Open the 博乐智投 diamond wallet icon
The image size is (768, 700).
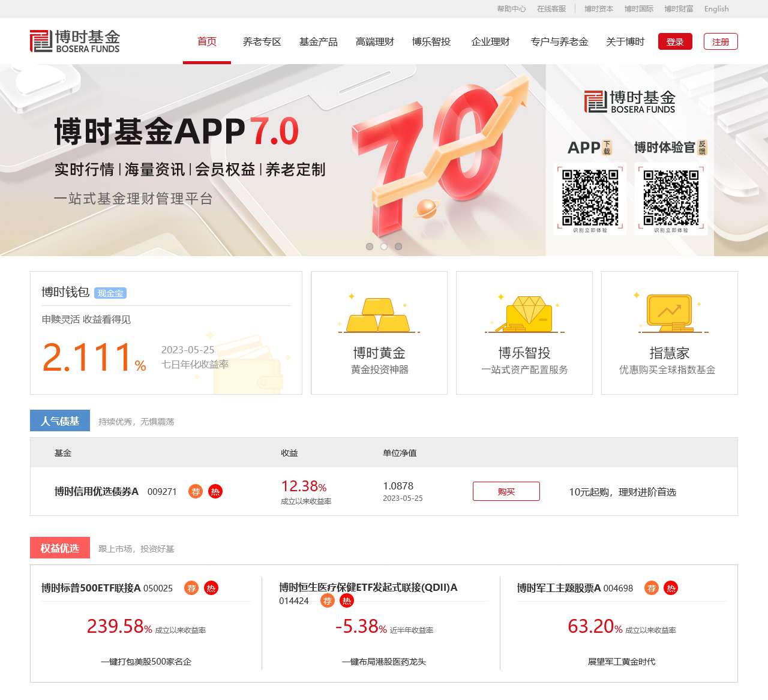[x=525, y=314]
